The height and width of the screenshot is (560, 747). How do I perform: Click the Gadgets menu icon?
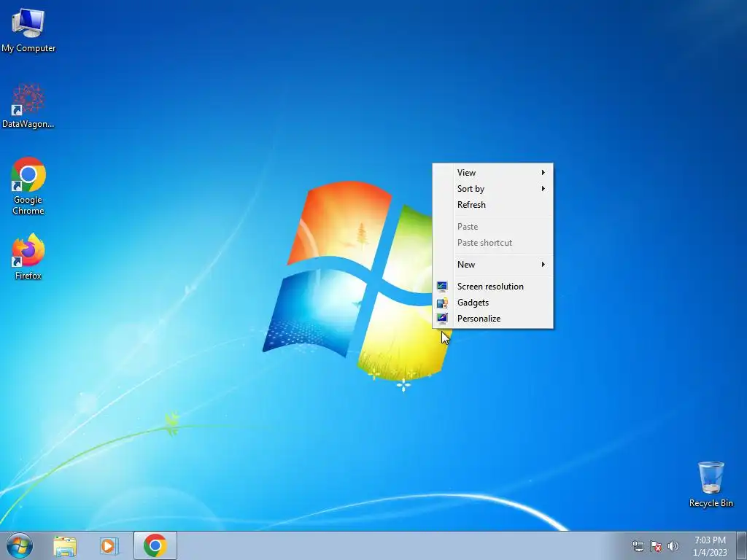(442, 303)
